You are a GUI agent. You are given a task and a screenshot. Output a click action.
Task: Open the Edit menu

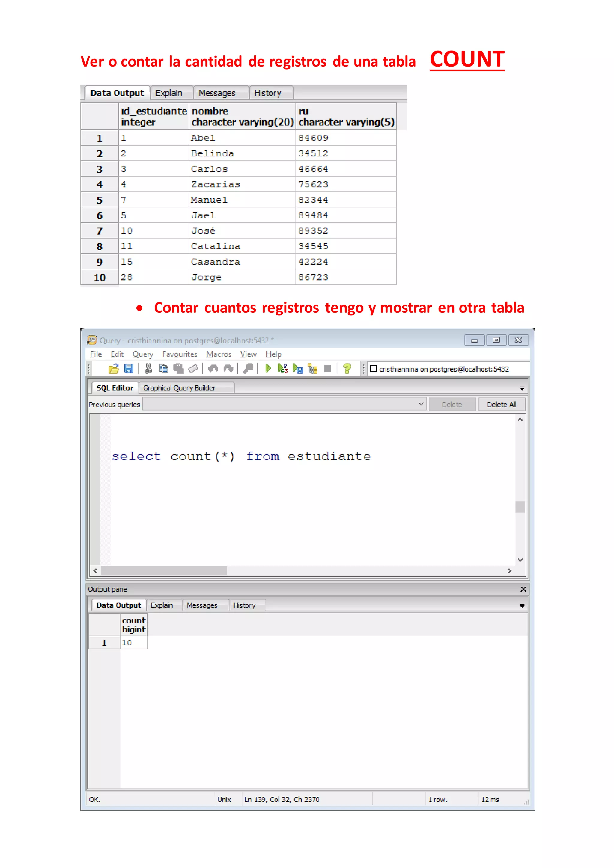pos(117,354)
